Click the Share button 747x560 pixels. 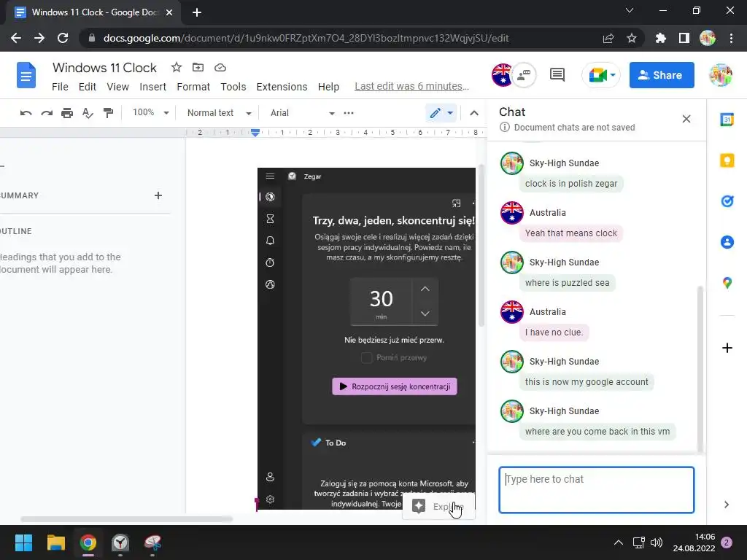[662, 75]
